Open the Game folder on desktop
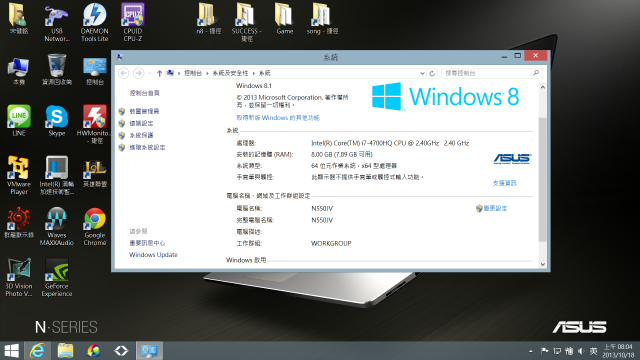Viewport: 640px width, 360px height. 284,19
